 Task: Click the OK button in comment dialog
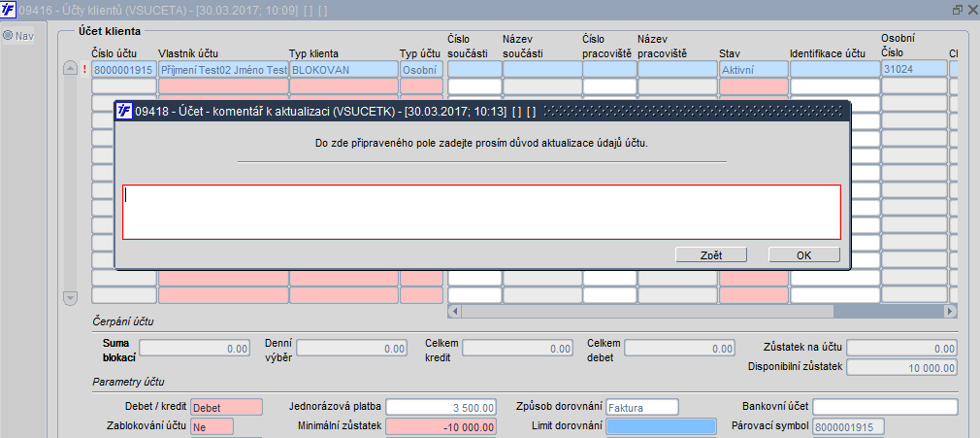[x=803, y=255]
